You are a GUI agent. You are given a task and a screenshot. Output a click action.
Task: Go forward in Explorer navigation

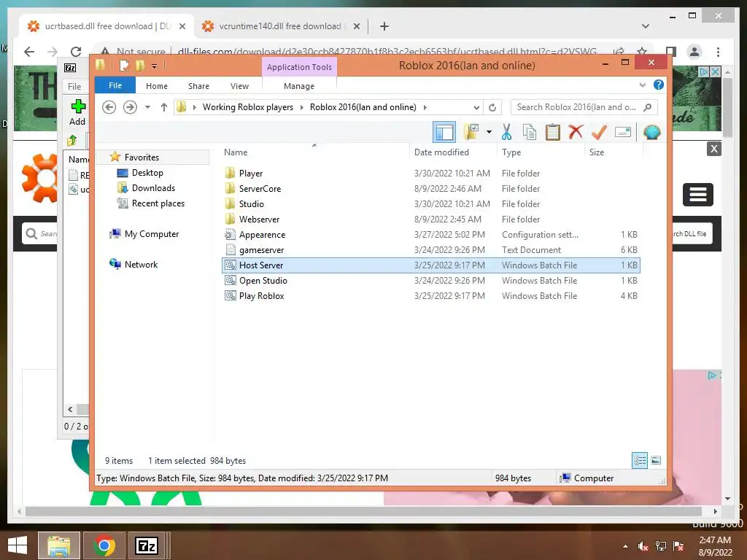click(x=130, y=107)
